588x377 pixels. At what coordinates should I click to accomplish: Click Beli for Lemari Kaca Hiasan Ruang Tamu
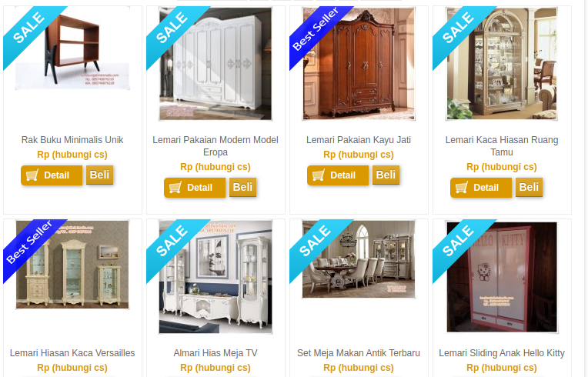530,187
